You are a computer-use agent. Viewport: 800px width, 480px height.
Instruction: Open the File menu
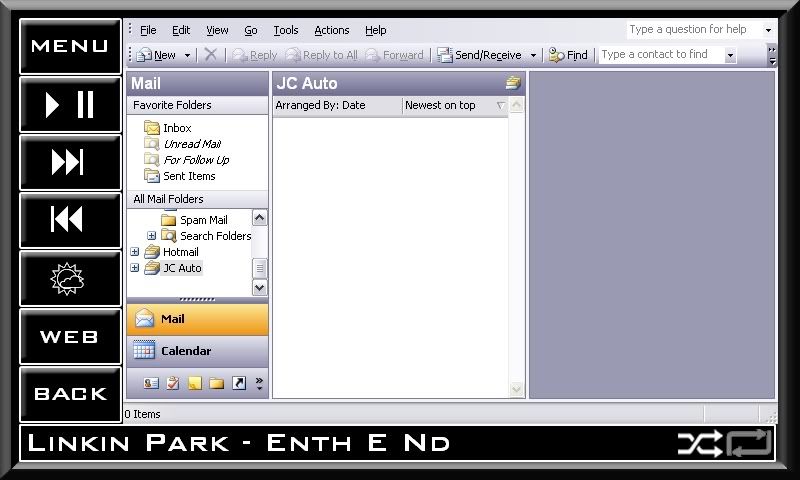pos(148,30)
